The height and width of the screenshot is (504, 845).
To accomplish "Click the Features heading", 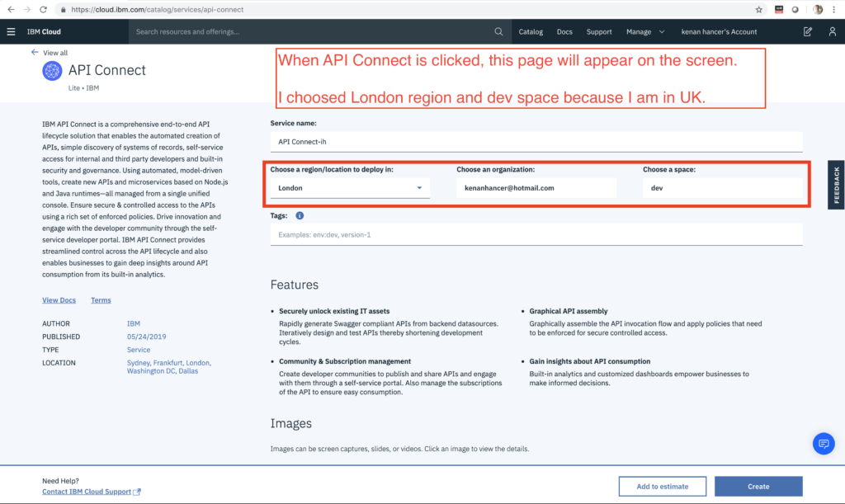I will (x=295, y=285).
